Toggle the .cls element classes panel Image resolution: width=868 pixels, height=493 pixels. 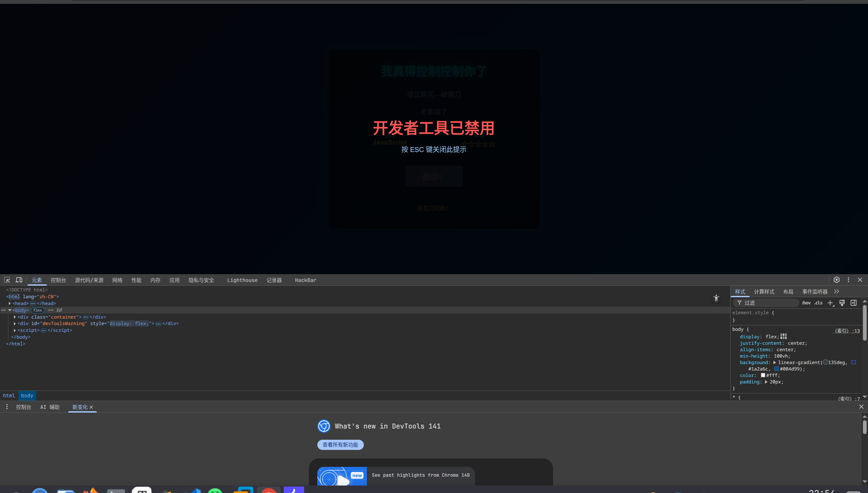[818, 303]
